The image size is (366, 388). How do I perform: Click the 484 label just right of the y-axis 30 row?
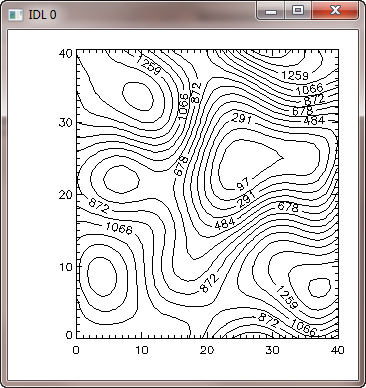pyautogui.click(x=314, y=120)
